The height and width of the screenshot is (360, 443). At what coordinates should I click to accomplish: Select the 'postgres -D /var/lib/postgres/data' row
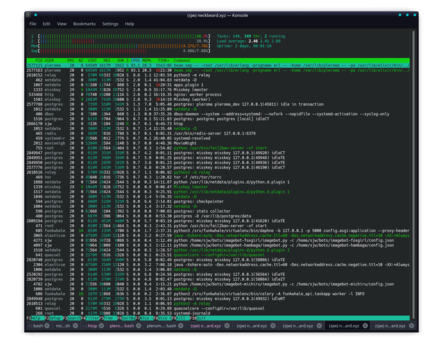click(x=218, y=216)
